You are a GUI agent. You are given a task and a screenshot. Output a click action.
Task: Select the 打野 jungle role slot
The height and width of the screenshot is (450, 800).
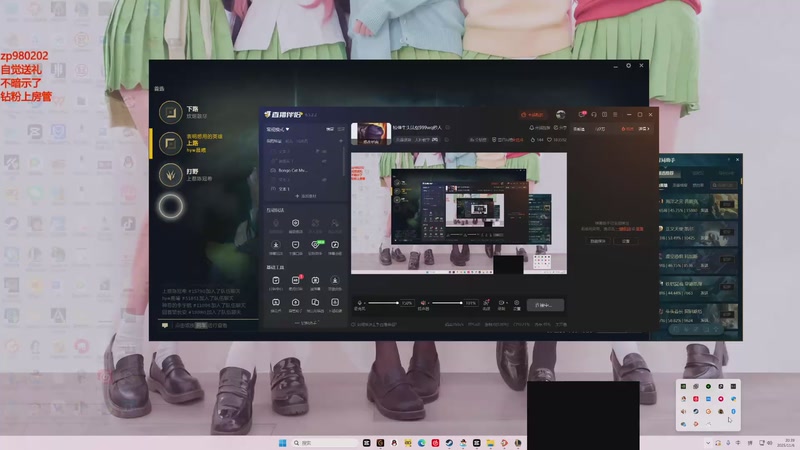click(186, 175)
